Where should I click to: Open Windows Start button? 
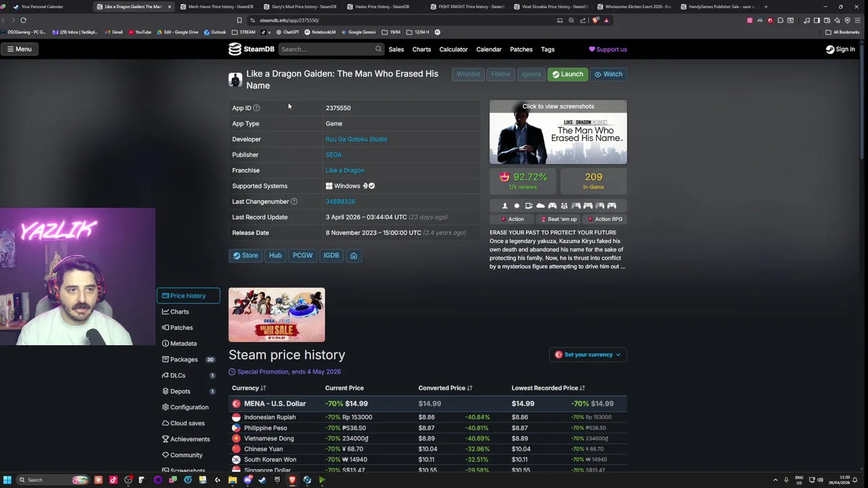[x=7, y=480]
